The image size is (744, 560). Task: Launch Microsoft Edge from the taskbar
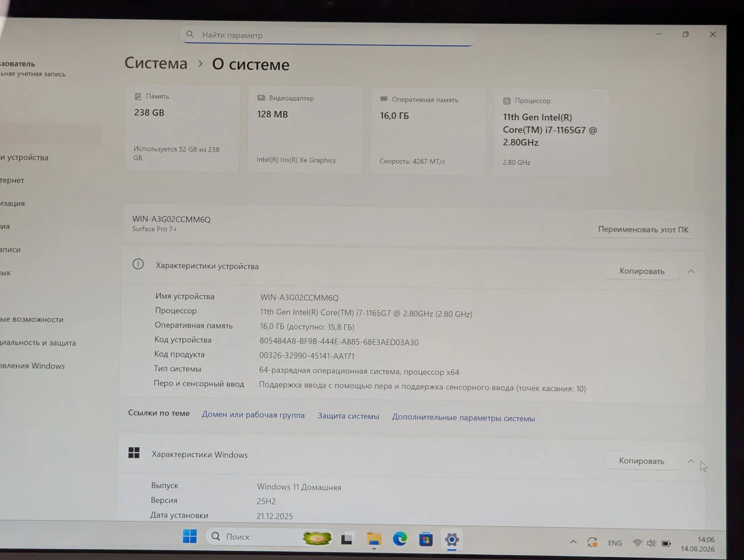point(400,539)
